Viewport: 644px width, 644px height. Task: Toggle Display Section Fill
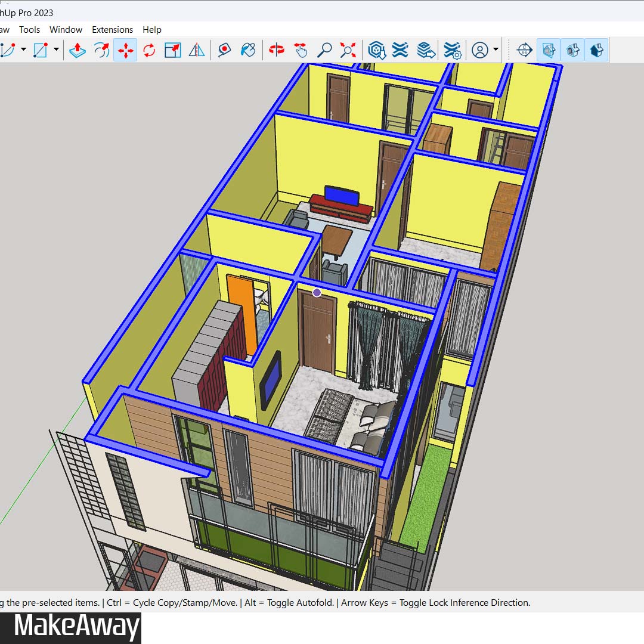point(596,50)
